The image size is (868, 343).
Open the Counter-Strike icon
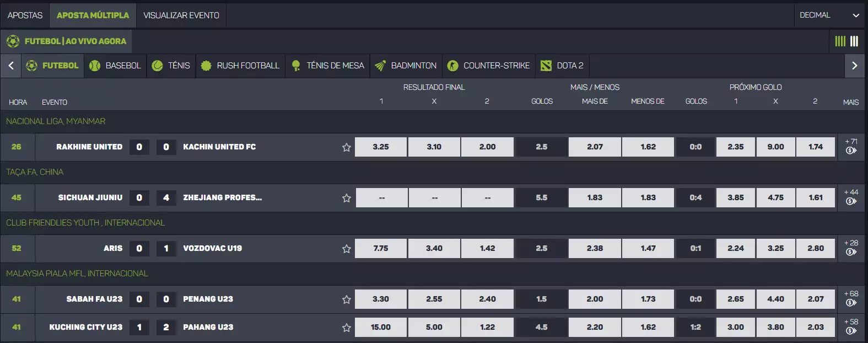coord(453,66)
